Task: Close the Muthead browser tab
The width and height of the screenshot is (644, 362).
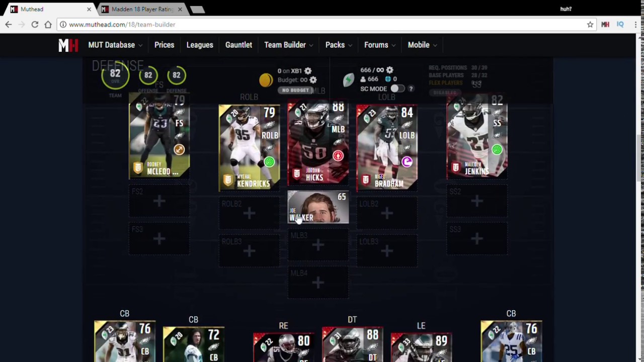Action: point(89,9)
